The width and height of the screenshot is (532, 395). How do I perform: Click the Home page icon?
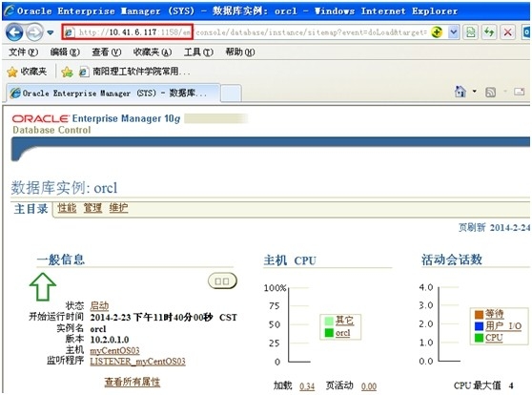pos(460,92)
